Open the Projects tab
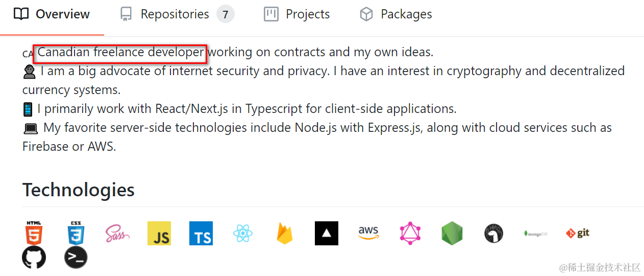This screenshot has width=644, height=276. pos(296,14)
